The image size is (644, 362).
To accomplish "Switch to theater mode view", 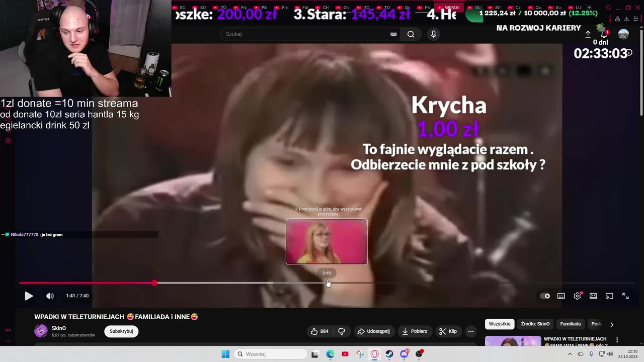I will pyautogui.click(x=593, y=296).
